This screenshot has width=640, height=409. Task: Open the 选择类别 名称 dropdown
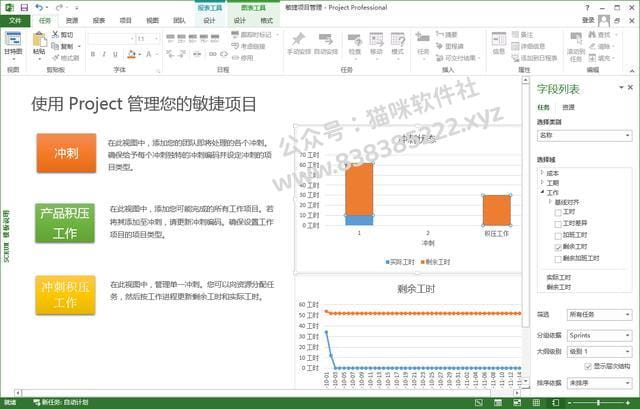click(x=584, y=136)
